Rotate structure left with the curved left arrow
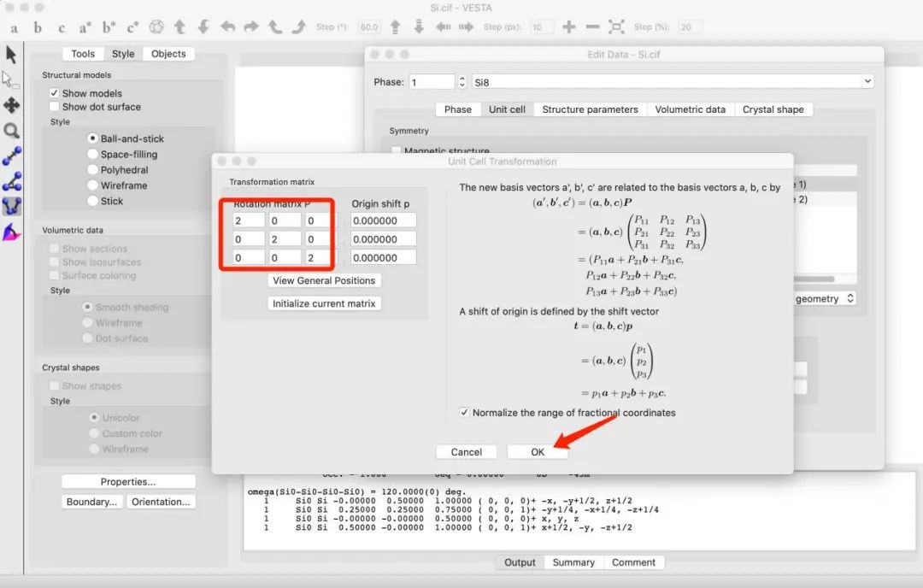The image size is (923, 588). coord(228,26)
